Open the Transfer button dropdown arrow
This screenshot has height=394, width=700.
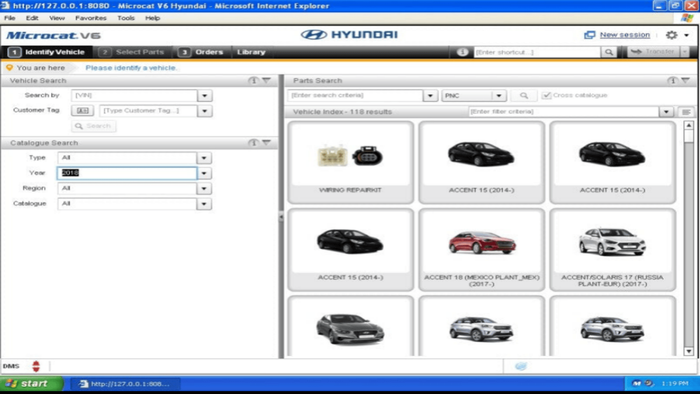685,52
